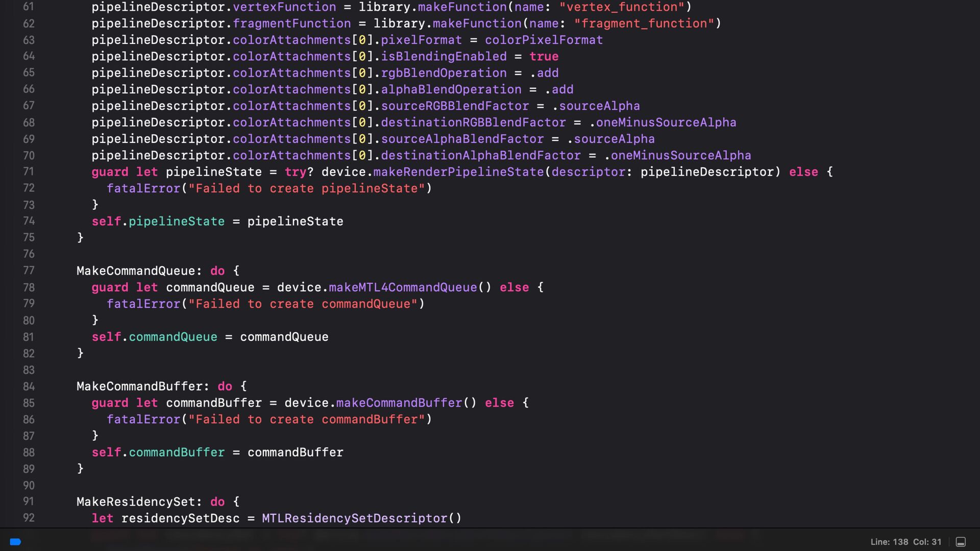Click line number 84 in the gutter

point(29,386)
